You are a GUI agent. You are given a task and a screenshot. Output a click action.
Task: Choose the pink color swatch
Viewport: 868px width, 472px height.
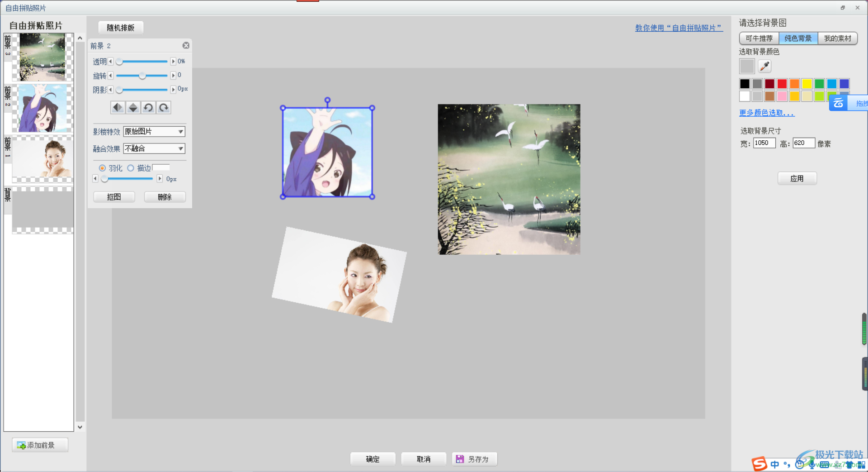(x=782, y=96)
